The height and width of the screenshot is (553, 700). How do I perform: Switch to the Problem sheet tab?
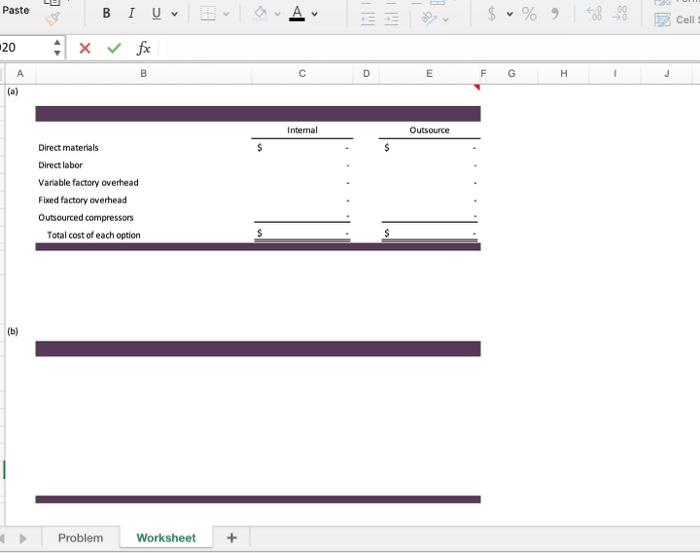pyautogui.click(x=81, y=538)
